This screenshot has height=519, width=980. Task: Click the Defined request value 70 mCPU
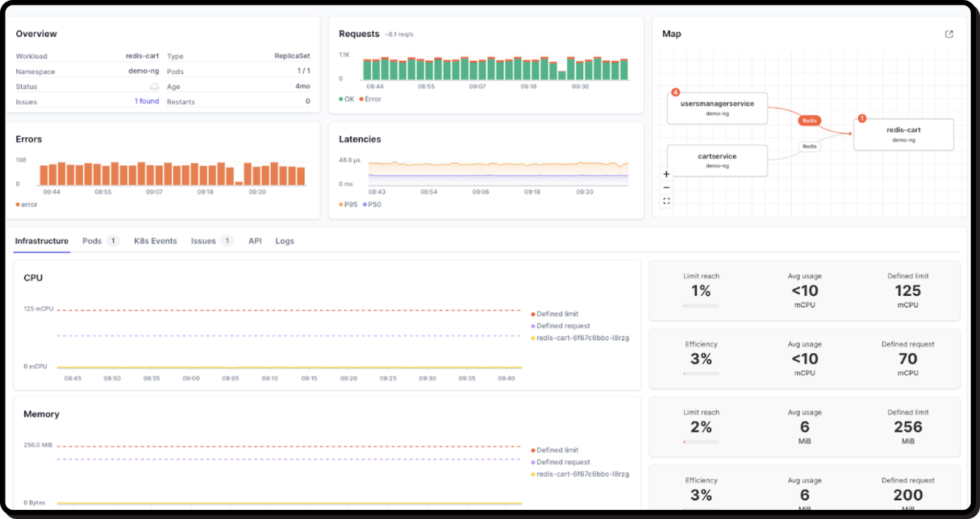point(908,359)
